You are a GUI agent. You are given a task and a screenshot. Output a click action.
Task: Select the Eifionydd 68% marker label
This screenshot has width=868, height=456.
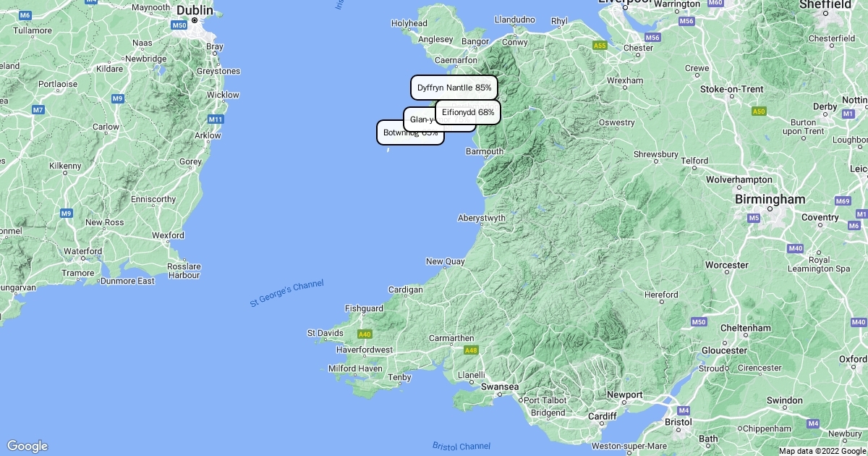point(468,112)
